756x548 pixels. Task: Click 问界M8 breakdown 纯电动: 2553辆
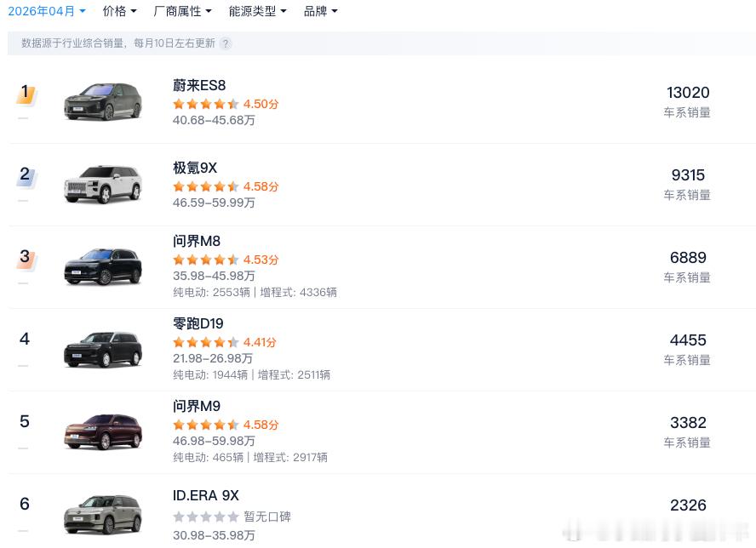click(211, 292)
